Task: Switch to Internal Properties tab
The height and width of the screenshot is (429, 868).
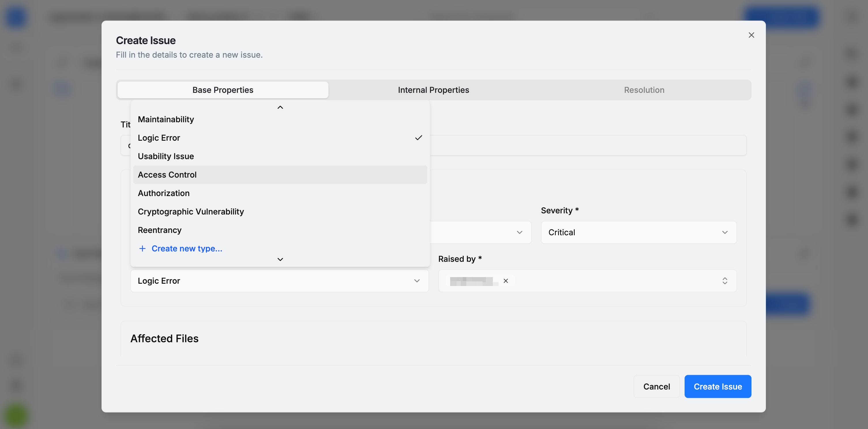Action: point(433,90)
